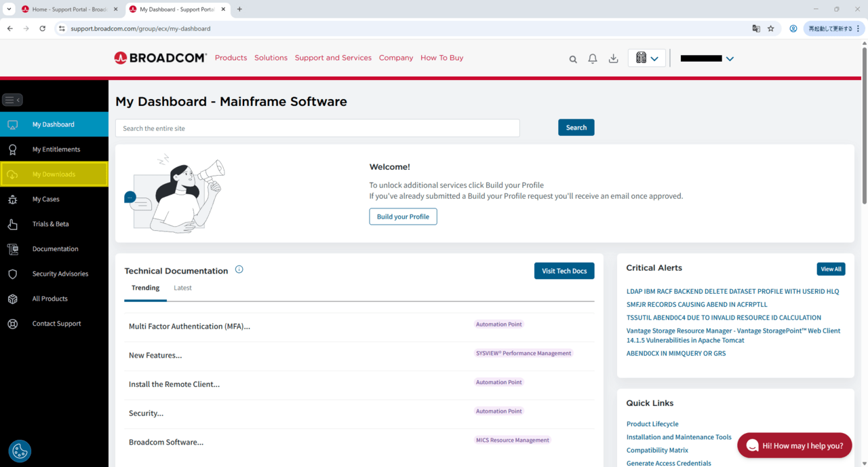Expand the user account dropdown chevron

pyautogui.click(x=730, y=59)
